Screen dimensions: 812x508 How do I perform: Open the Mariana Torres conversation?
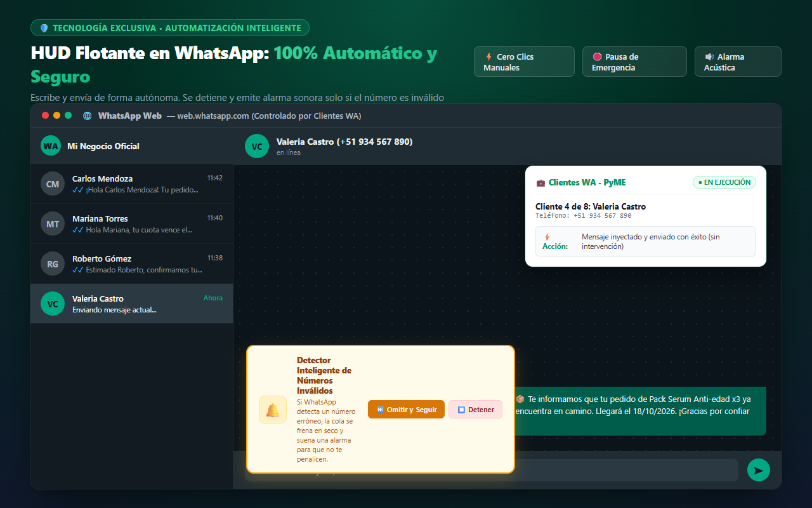click(131, 224)
